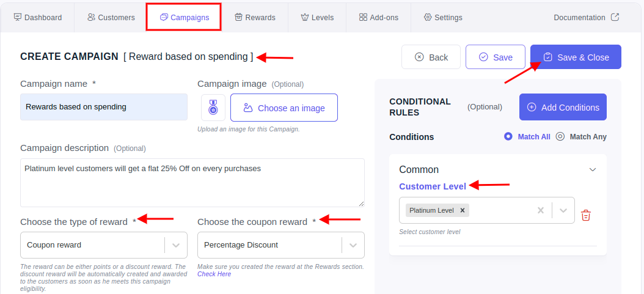Image resolution: width=644 pixels, height=294 pixels.
Task: Click the Add-ons grid icon
Action: point(363,17)
